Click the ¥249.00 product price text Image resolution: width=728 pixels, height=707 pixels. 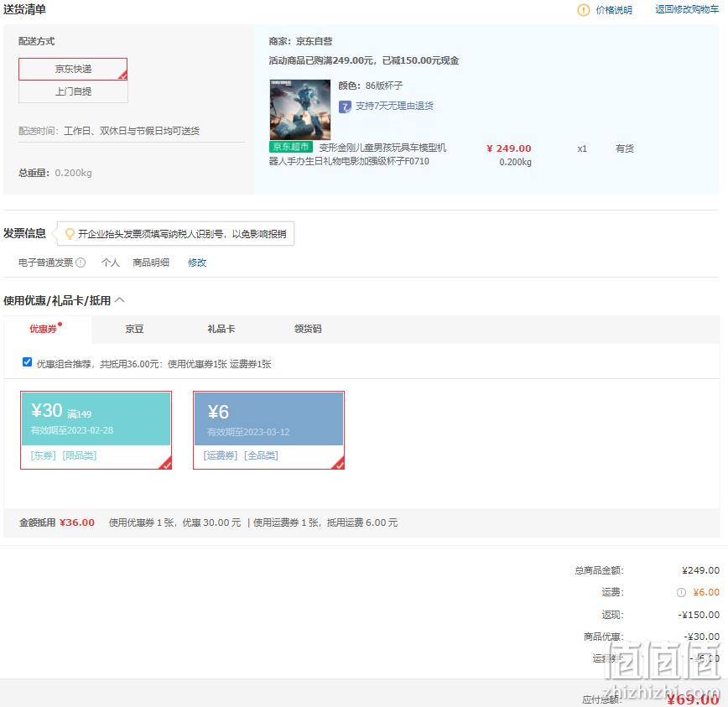pos(509,148)
